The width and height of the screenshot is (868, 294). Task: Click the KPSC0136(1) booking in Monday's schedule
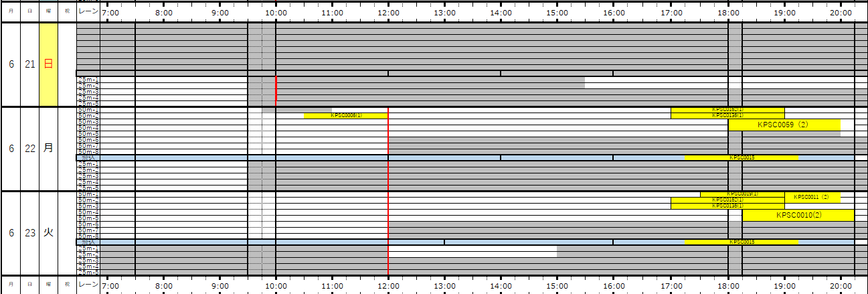point(727,115)
